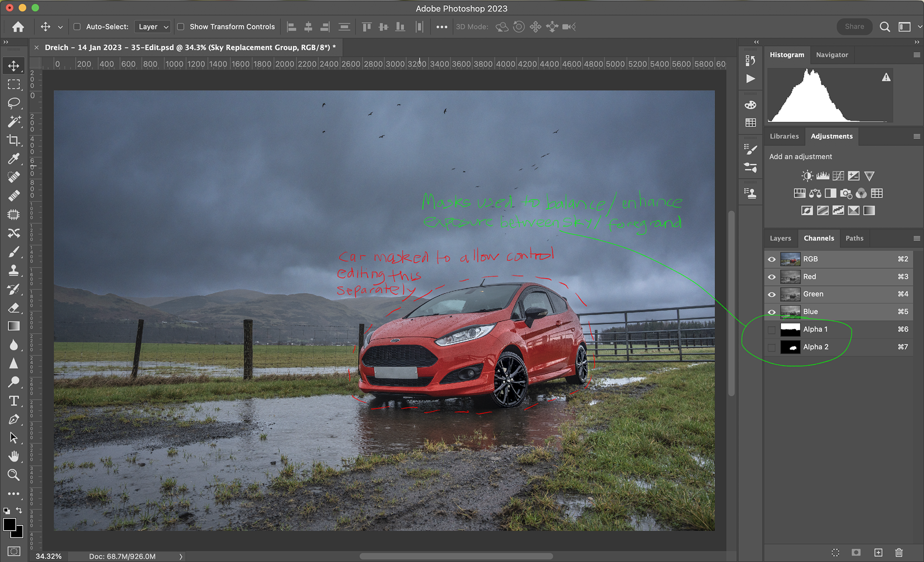The height and width of the screenshot is (562, 924).
Task: Click the foreground color swatch
Action: pyautogui.click(x=10, y=524)
